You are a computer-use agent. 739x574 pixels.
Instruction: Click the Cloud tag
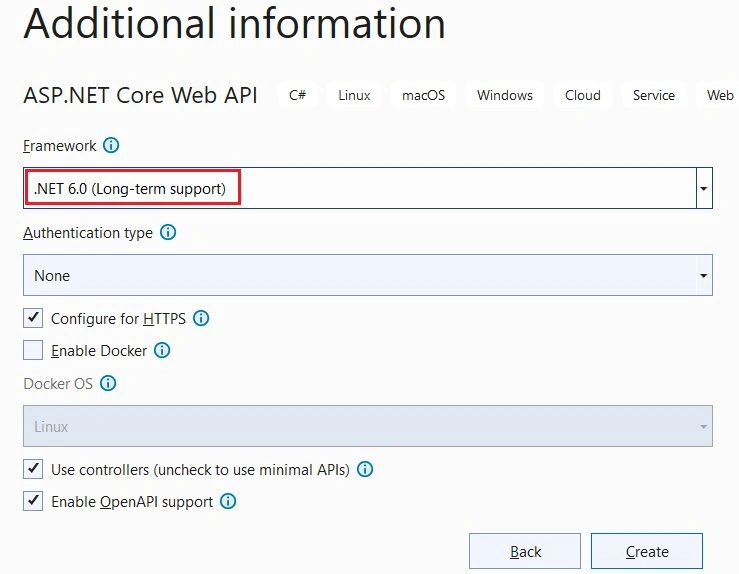pos(583,95)
